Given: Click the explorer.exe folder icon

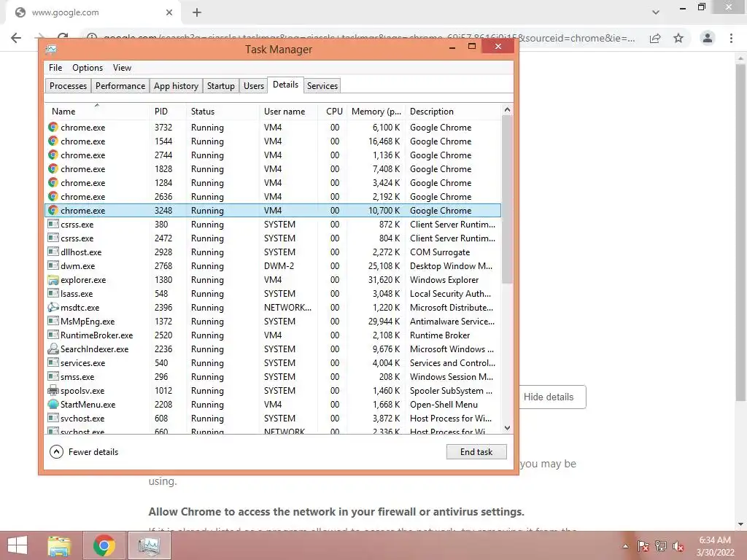Looking at the screenshot, I should coord(53,279).
